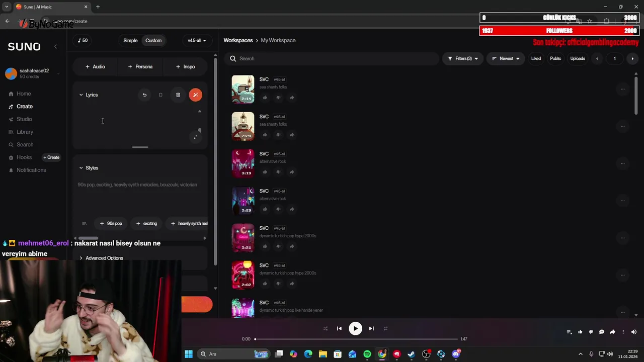
Task: Open the sashatease02 account menu
Action: (x=31, y=73)
